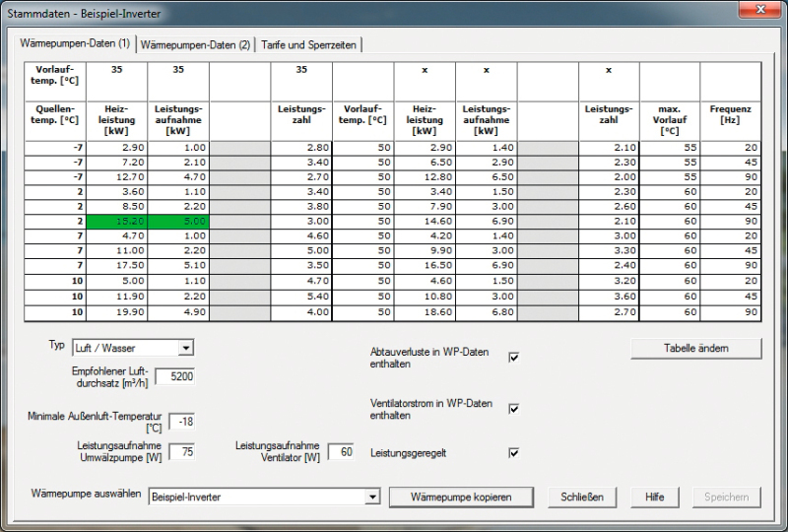Screen dimensions: 788x532
Task: Select Leistungszahl cell 5.40
Action: [301, 297]
